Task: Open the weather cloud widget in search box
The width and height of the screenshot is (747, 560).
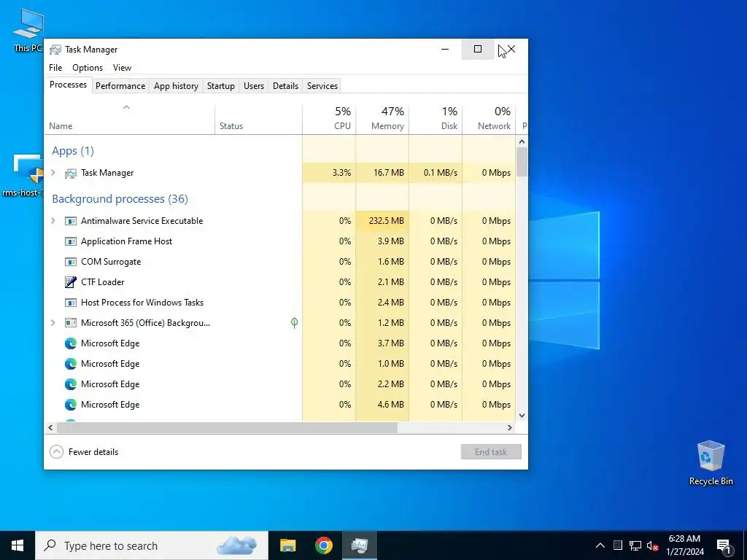Action: (237, 545)
